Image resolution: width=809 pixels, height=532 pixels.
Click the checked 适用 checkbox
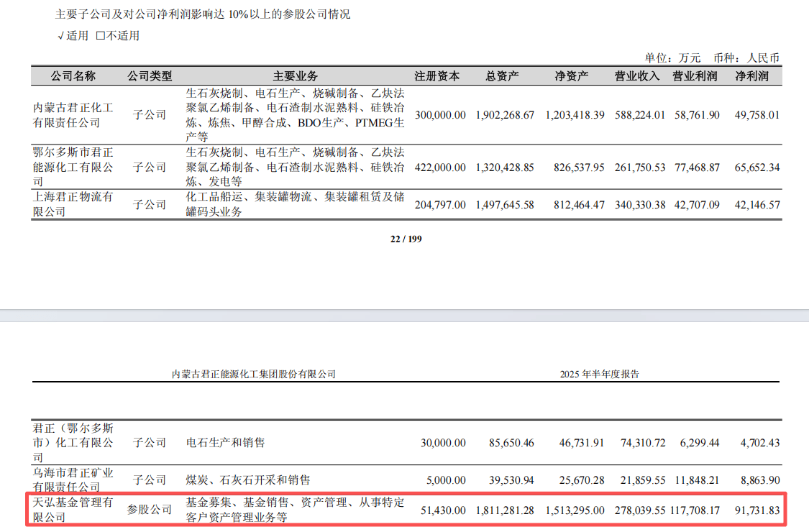click(60, 36)
